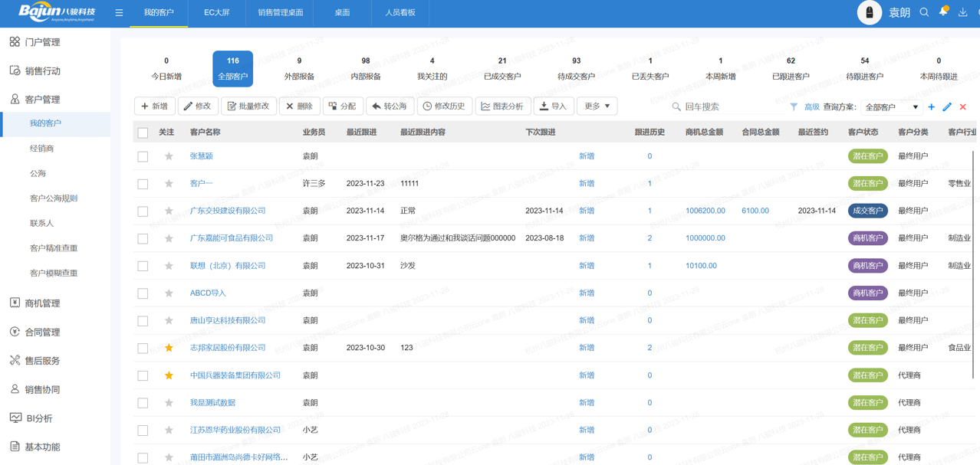Click the 新增 button to add customer
Image resolution: width=980 pixels, height=465 pixels.
point(154,106)
